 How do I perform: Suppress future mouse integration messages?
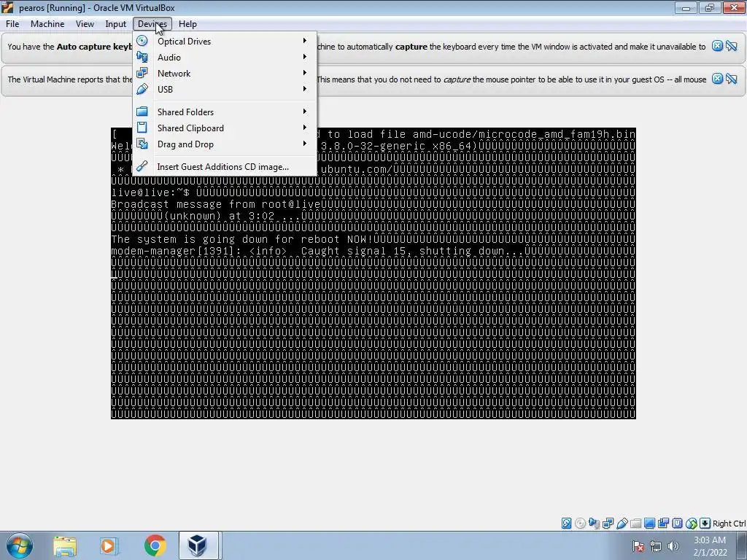(732, 79)
